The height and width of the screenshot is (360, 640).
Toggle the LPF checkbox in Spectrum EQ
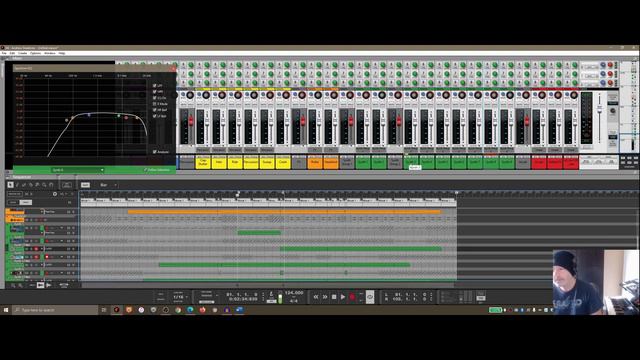point(155,86)
